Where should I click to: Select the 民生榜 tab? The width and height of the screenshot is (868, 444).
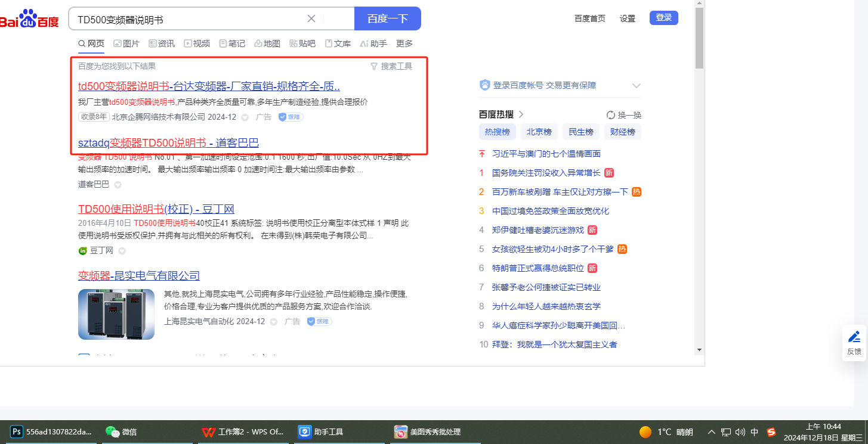581,132
